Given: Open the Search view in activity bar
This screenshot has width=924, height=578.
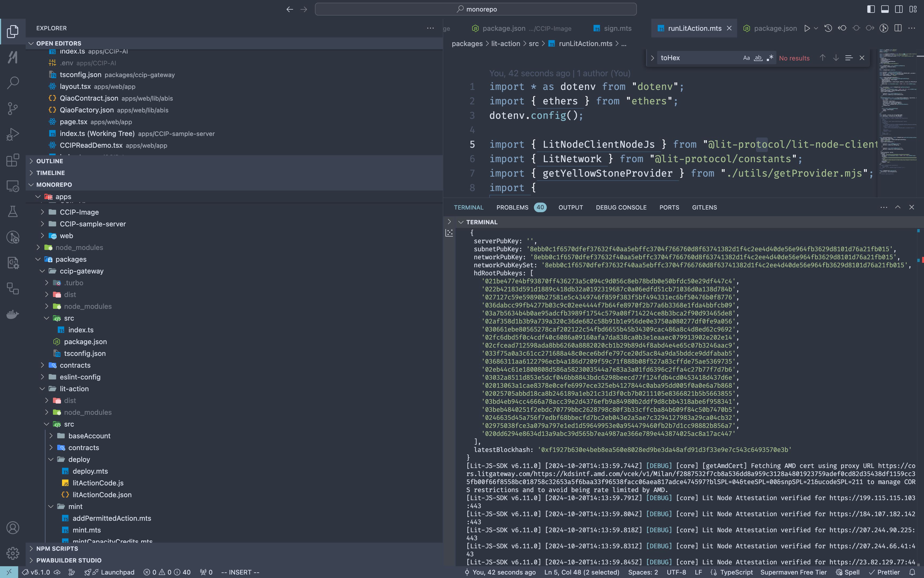Looking at the screenshot, I should [x=13, y=83].
